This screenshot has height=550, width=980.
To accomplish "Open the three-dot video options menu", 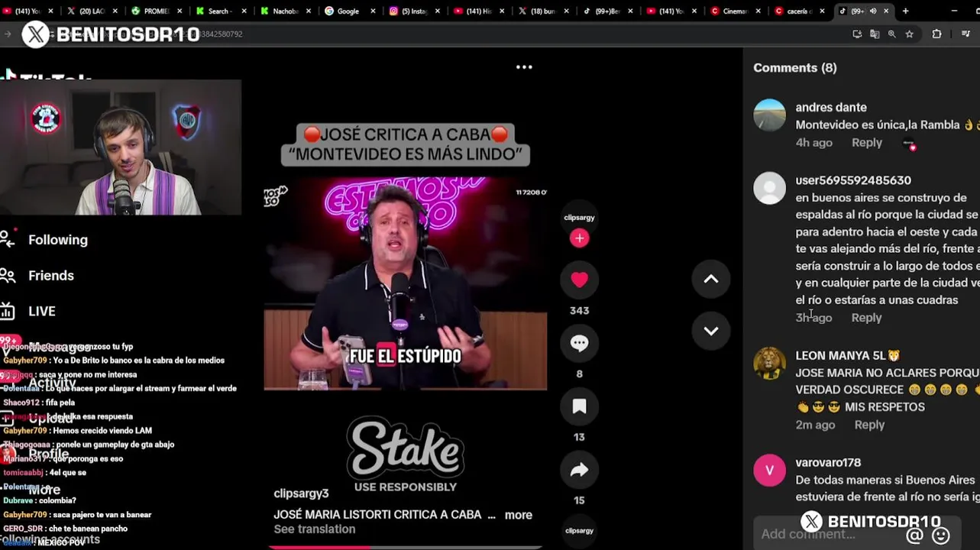I will click(x=524, y=67).
